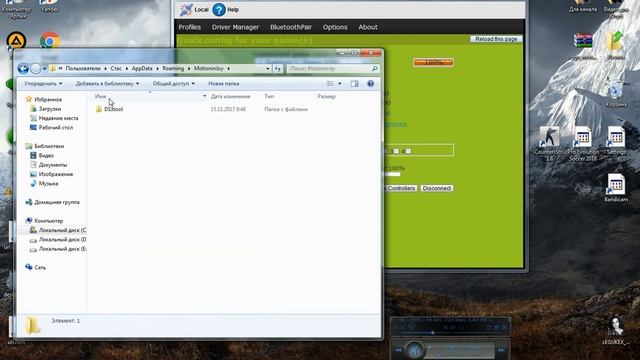The image size is (640, 360).
Task: Open Локальный диск (C:)
Action: 58,230
